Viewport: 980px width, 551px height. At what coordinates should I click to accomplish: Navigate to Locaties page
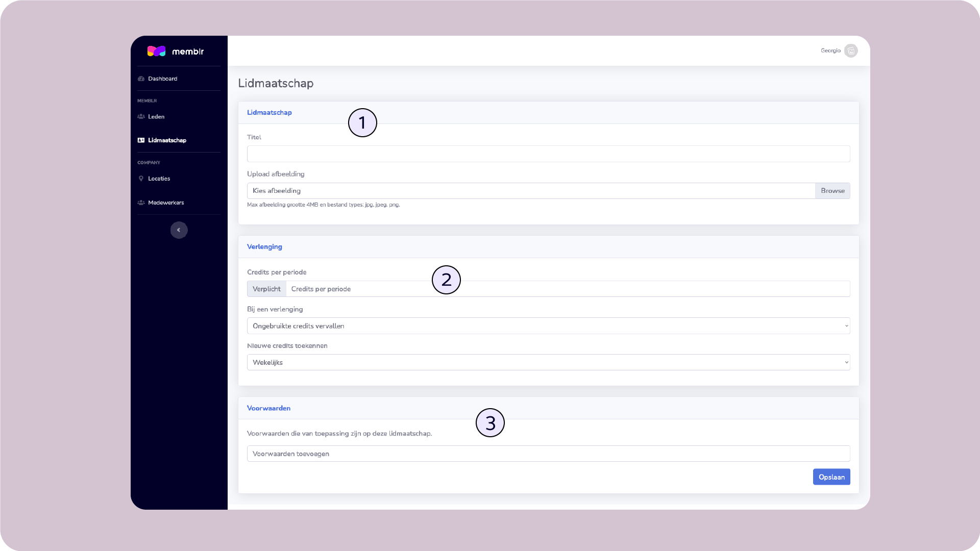tap(159, 179)
